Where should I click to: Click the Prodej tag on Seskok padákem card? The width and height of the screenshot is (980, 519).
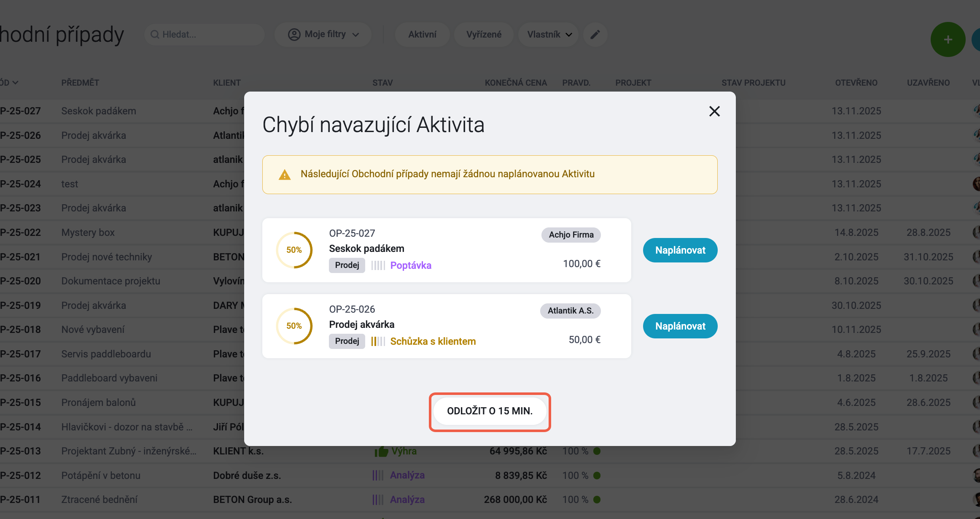(x=347, y=265)
